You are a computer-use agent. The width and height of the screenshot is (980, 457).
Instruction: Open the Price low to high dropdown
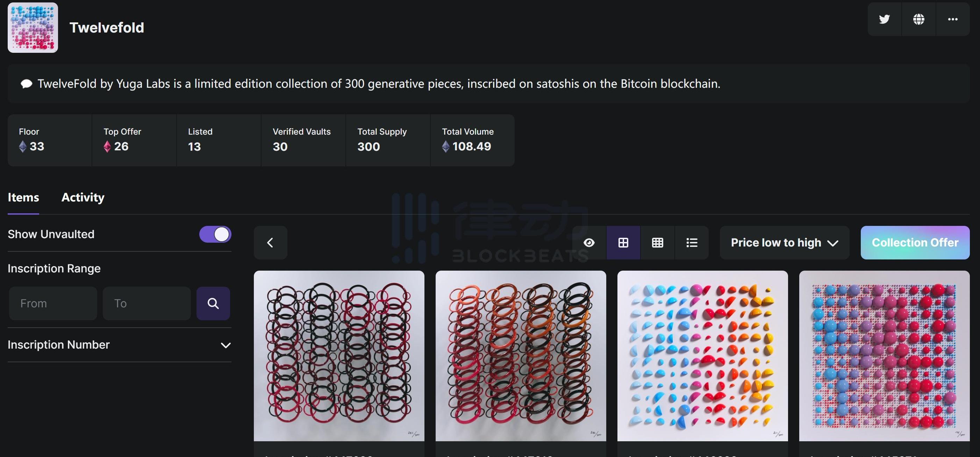click(x=785, y=243)
